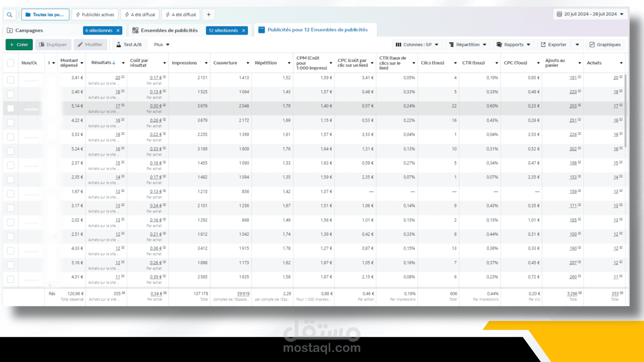Toggle the select-all header checkbox
The image size is (644, 362).
click(x=11, y=63)
